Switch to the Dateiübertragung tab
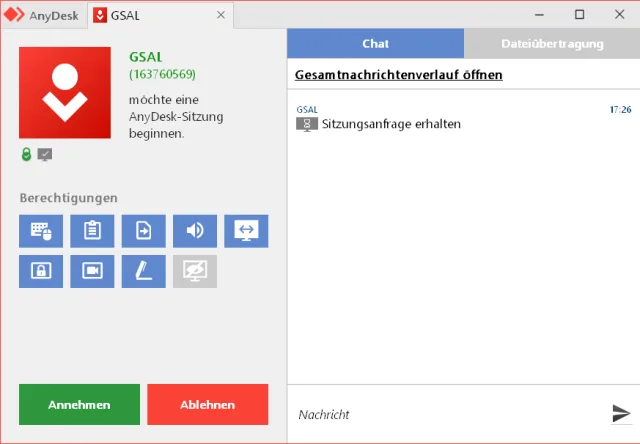Screen dimensions: 640x444 point(552,44)
